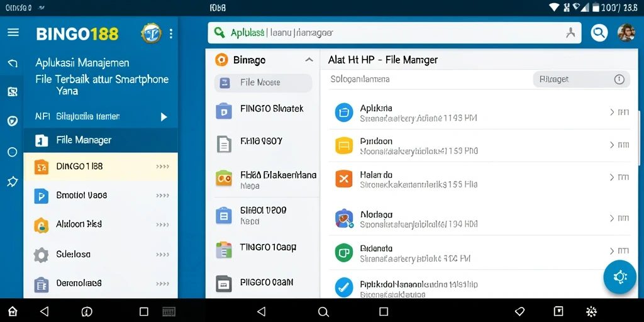Expand chevrons on the Sdelosa row
Viewport: 644px width, 322px height.
point(163,255)
